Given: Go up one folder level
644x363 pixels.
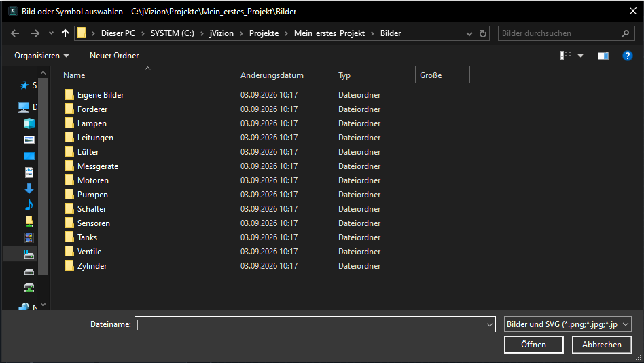Looking at the screenshot, I should click(x=65, y=33).
